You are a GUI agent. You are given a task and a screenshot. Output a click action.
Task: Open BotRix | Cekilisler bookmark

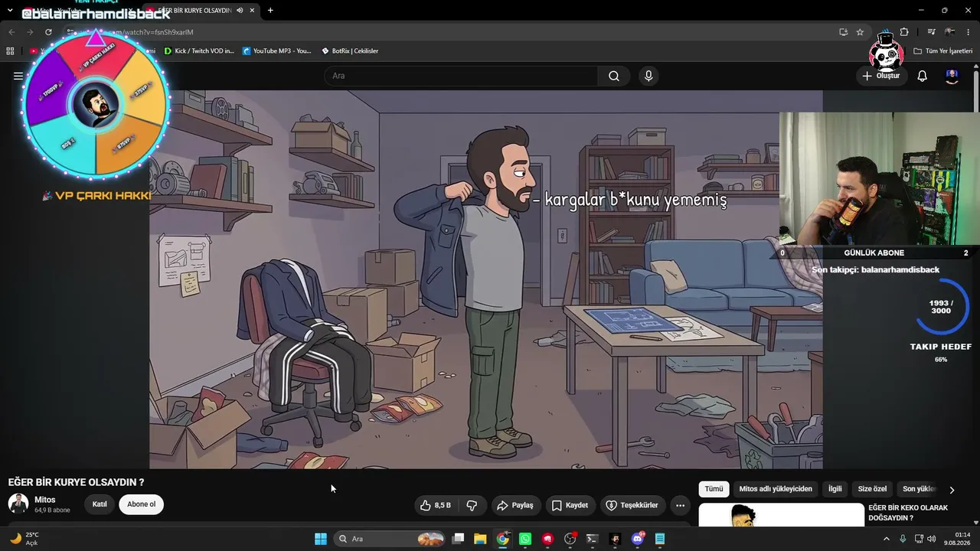pos(349,51)
